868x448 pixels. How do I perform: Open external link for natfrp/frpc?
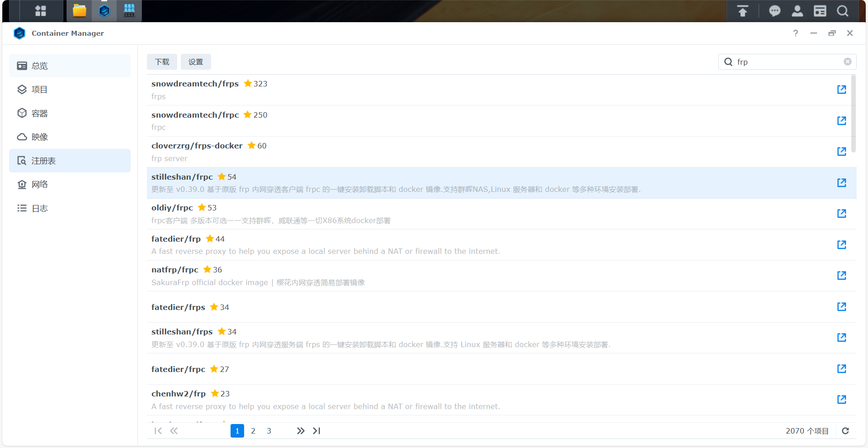[x=841, y=276]
